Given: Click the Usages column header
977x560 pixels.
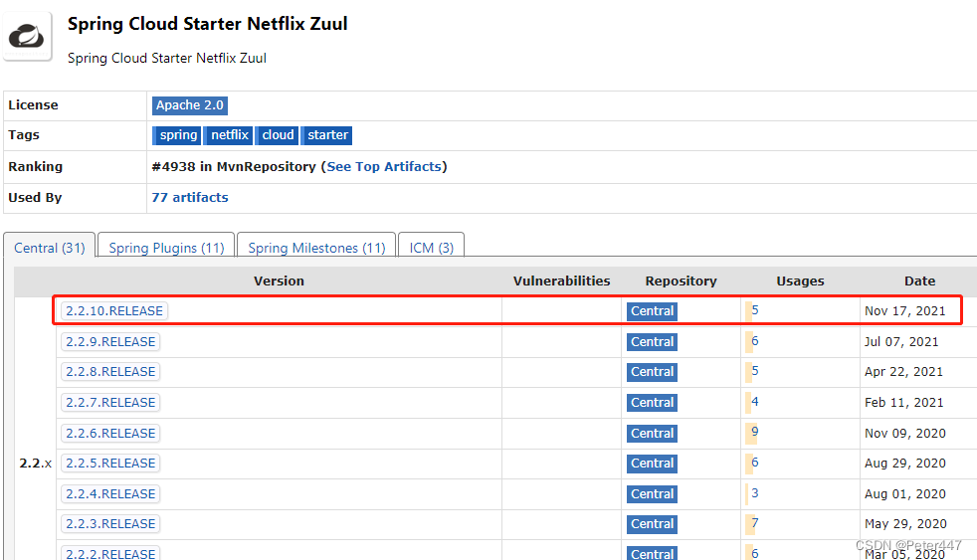Looking at the screenshot, I should coord(800,280).
